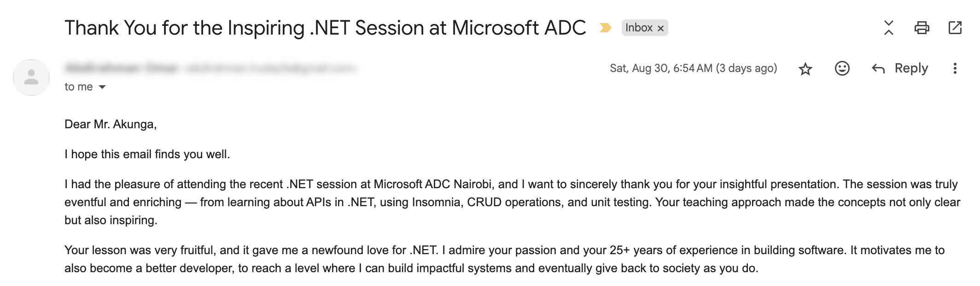Star this message from Aug 30
Image resolution: width=980 pixels, height=286 pixels.
pos(805,69)
